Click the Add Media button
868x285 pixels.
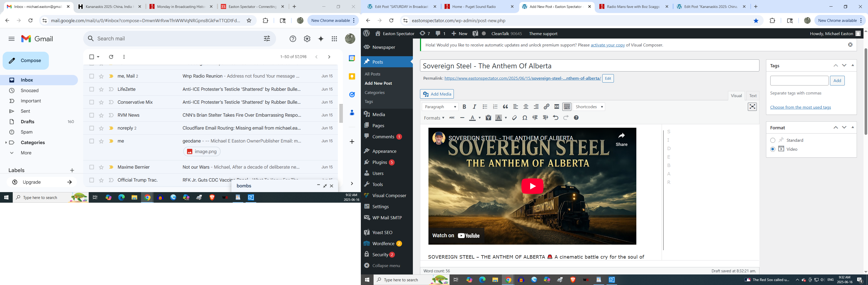[x=437, y=94]
